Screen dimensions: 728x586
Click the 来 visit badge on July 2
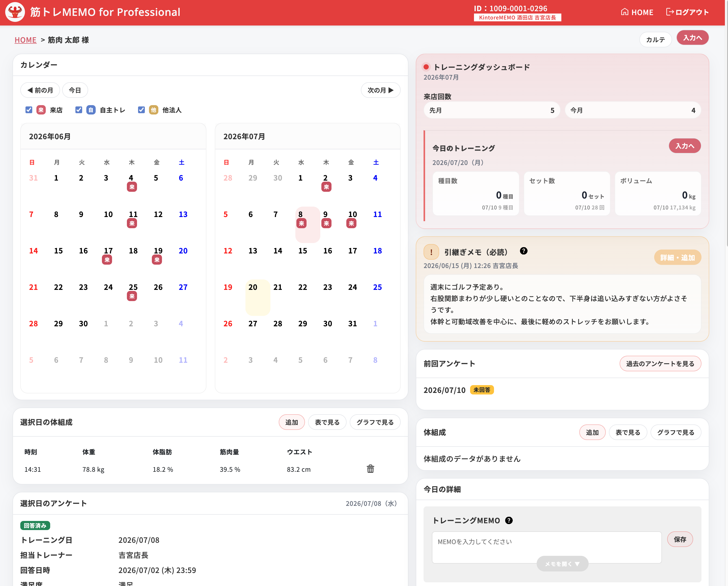pyautogui.click(x=326, y=187)
